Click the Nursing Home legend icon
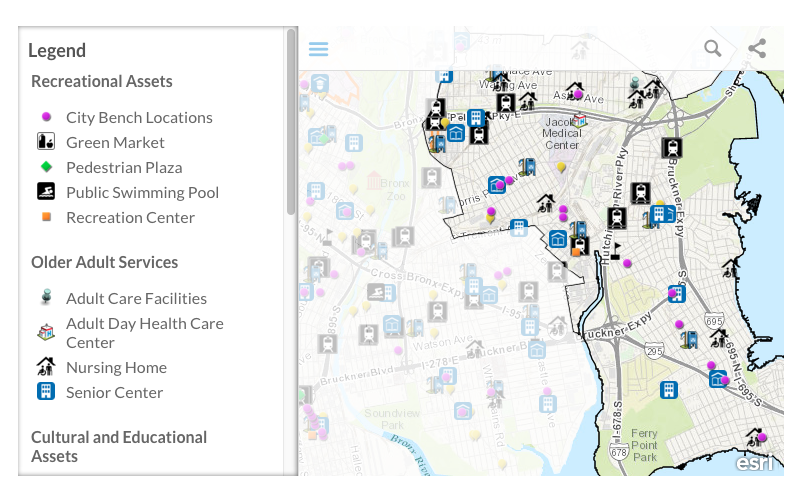Screen dimensions: 803x499 [x=45, y=367]
